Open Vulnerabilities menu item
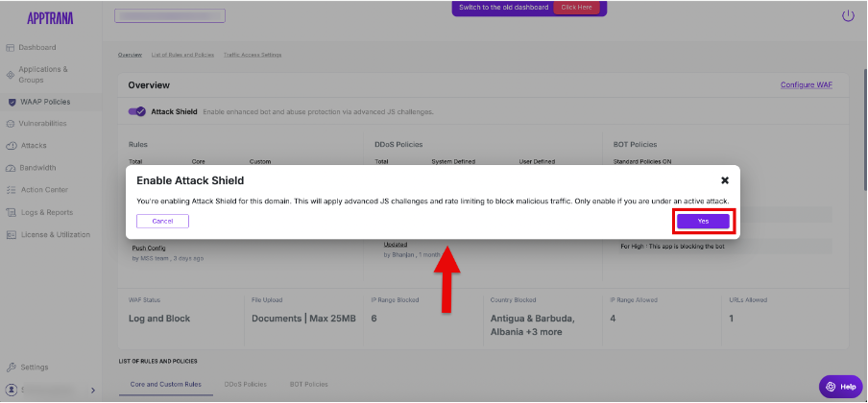The image size is (868, 403). 43,124
